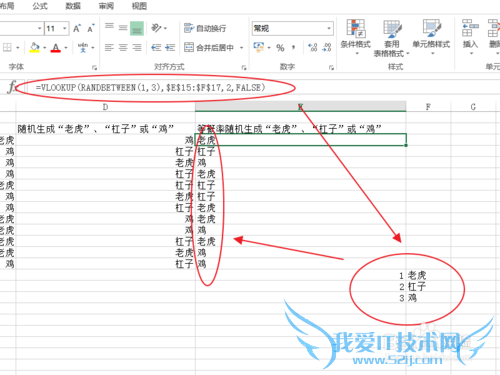Select column G header
This screenshot has height=375, width=500.
pos(473,107)
